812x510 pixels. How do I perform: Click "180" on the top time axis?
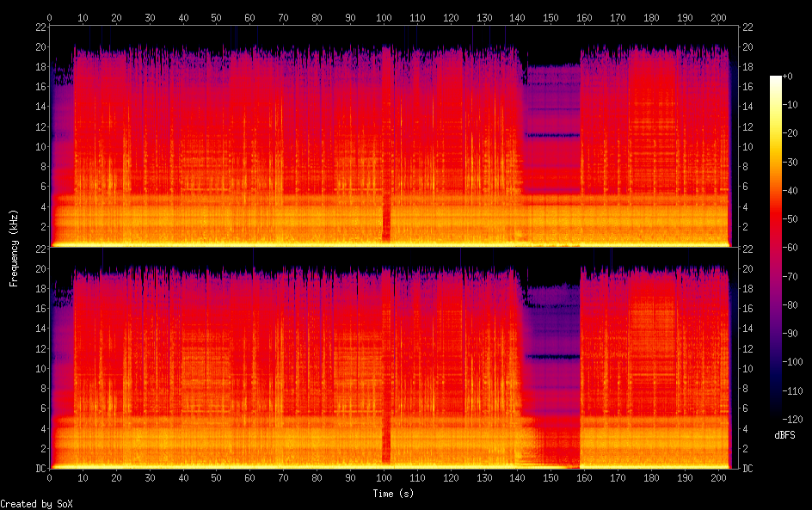(651, 17)
